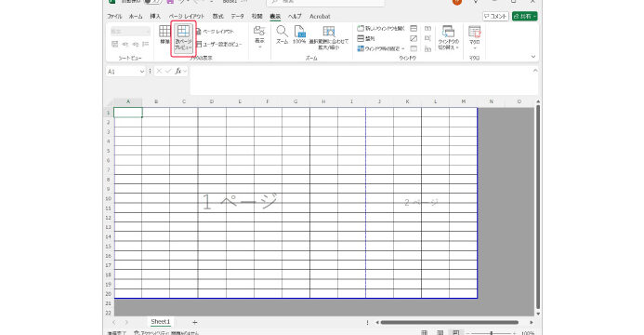The height and width of the screenshot is (335, 644).
Task: Switch to the Acrobat tab
Action: pyautogui.click(x=320, y=17)
